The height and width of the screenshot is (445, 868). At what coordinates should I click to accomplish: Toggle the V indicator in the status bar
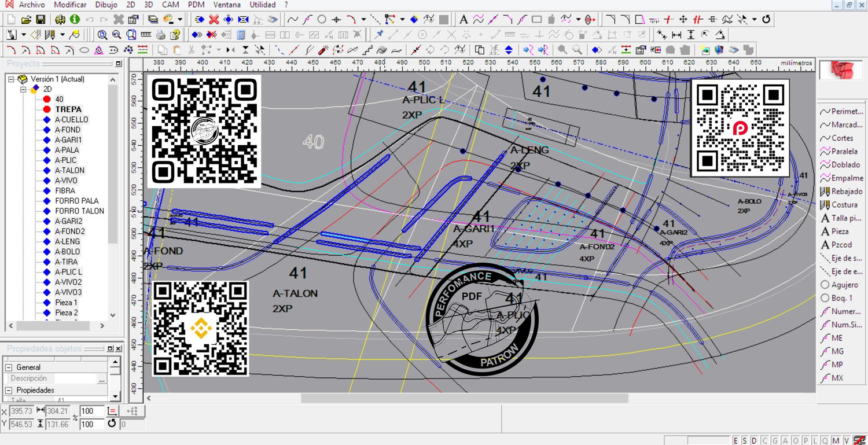846,440
